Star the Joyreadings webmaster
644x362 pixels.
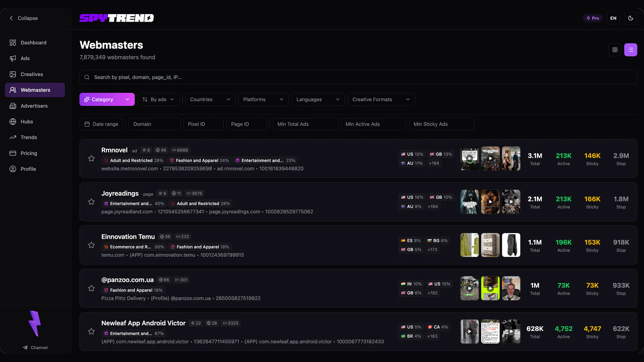(x=91, y=201)
